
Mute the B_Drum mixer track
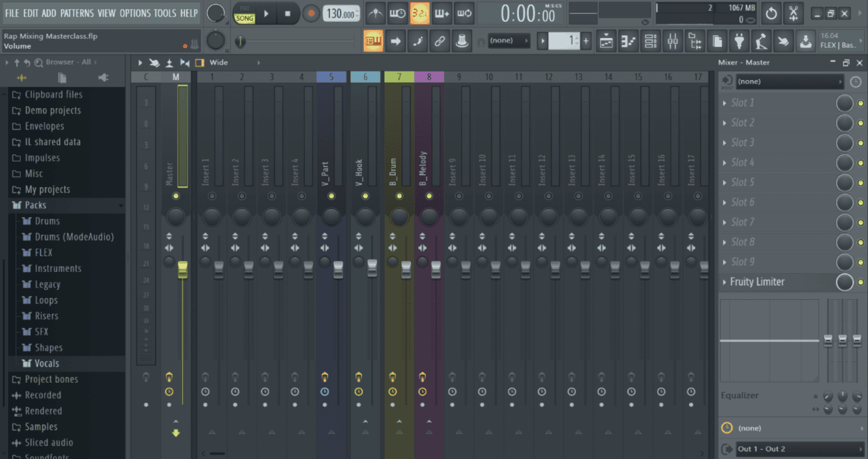pyautogui.click(x=399, y=196)
